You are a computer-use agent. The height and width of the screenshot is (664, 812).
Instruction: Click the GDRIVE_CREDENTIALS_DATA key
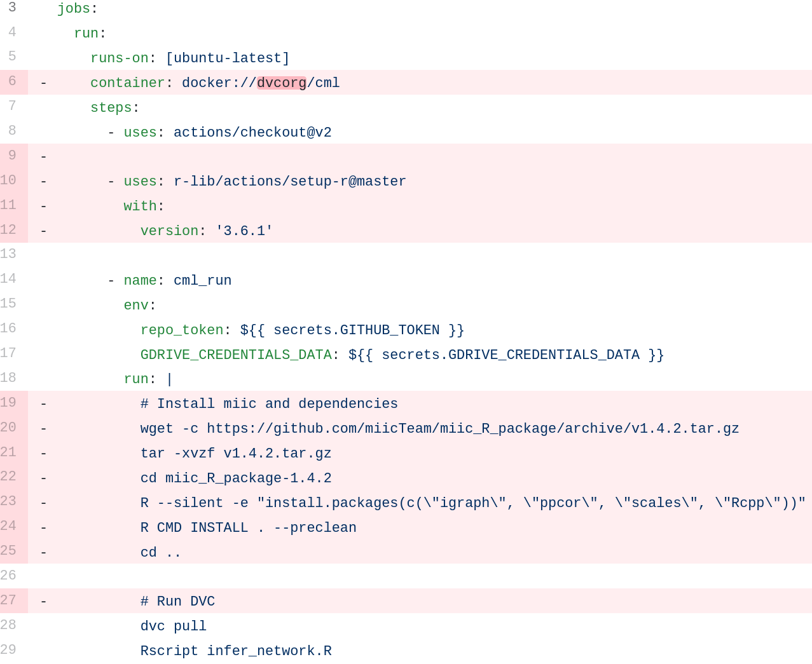pos(236,355)
